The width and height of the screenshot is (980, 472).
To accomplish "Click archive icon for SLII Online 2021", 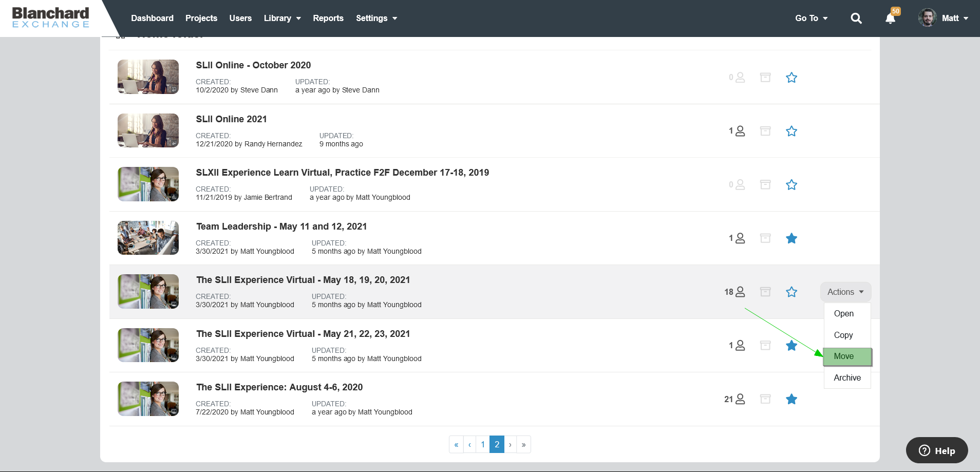I will tap(765, 131).
